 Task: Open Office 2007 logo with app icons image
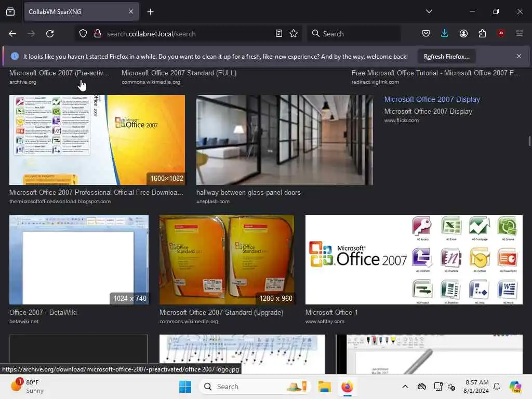click(x=414, y=260)
